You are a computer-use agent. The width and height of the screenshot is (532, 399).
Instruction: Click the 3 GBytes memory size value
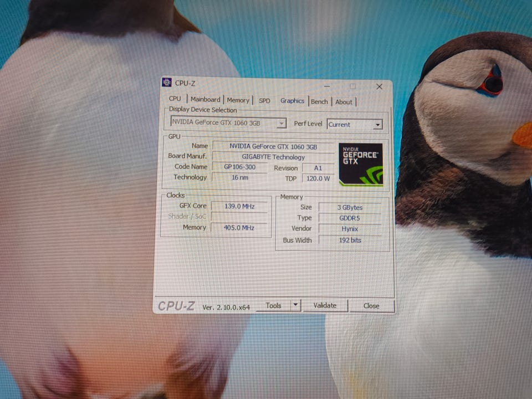(x=350, y=207)
